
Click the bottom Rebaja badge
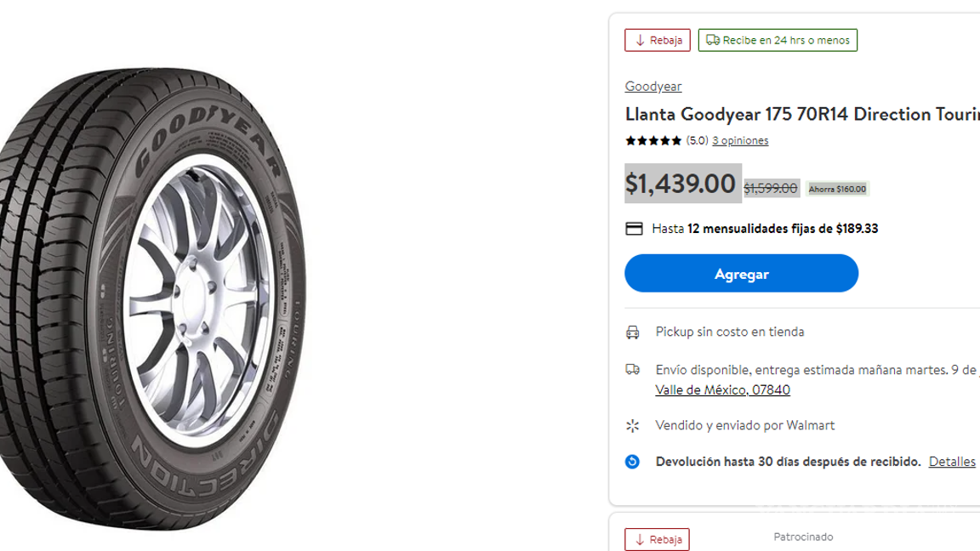657,539
